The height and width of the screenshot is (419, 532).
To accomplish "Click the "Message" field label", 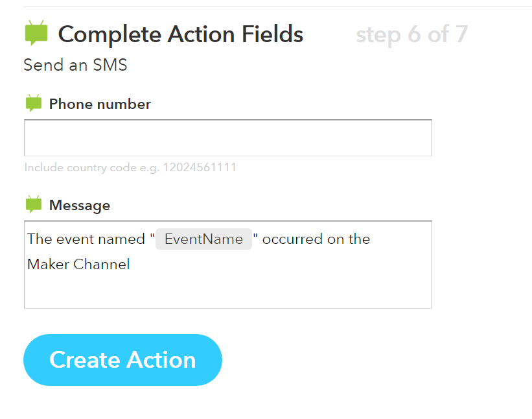I will coord(80,206).
